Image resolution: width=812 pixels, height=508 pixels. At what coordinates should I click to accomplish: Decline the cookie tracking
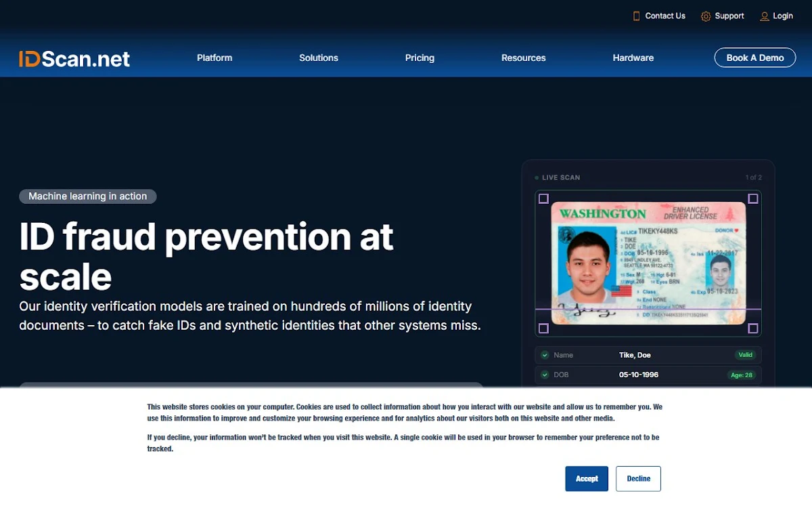638,479
